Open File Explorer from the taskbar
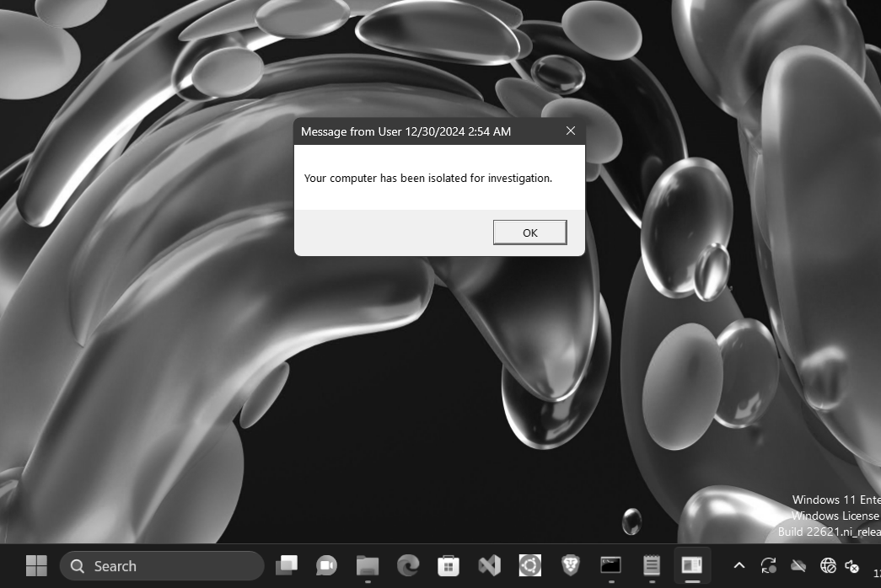The image size is (881, 588). pyautogui.click(x=367, y=565)
